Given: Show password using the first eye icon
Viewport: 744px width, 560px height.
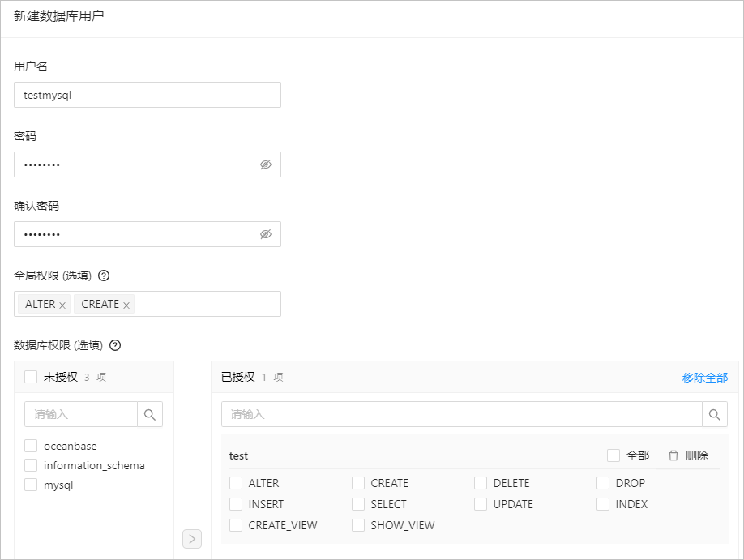Looking at the screenshot, I should (266, 165).
